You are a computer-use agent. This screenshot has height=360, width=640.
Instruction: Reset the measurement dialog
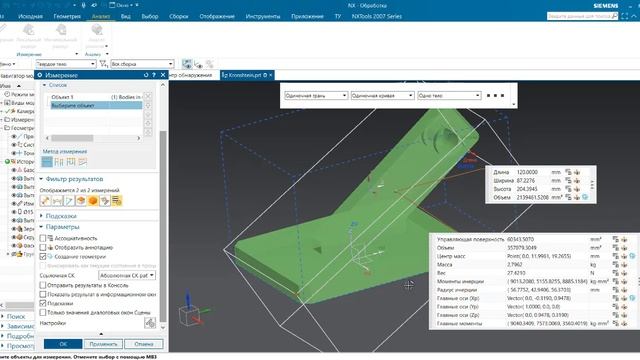pos(146,75)
